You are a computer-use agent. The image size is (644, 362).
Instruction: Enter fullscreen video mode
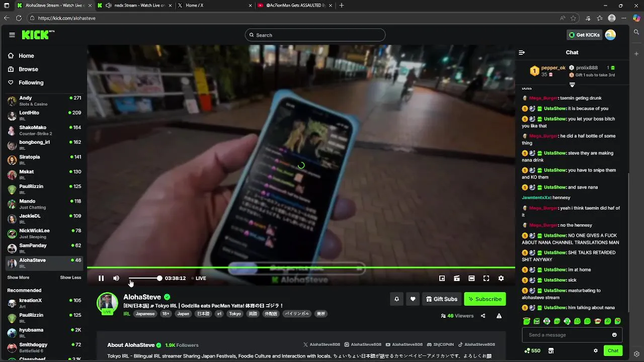click(486, 278)
